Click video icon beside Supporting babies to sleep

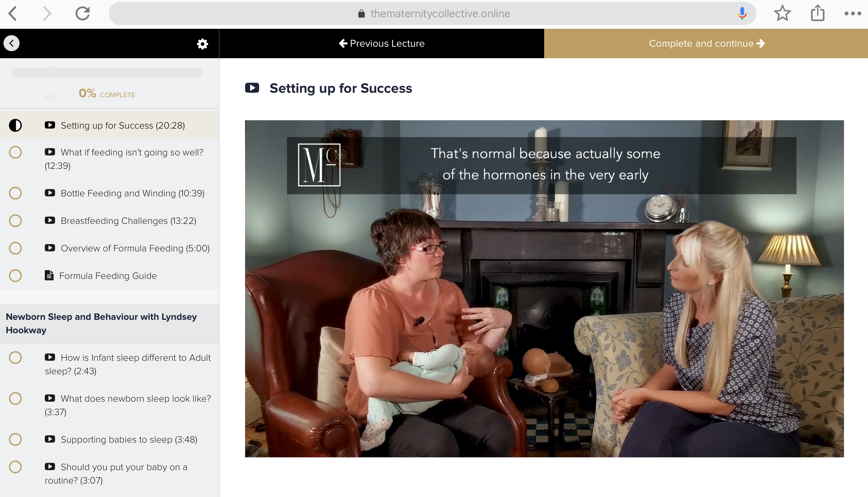50,439
